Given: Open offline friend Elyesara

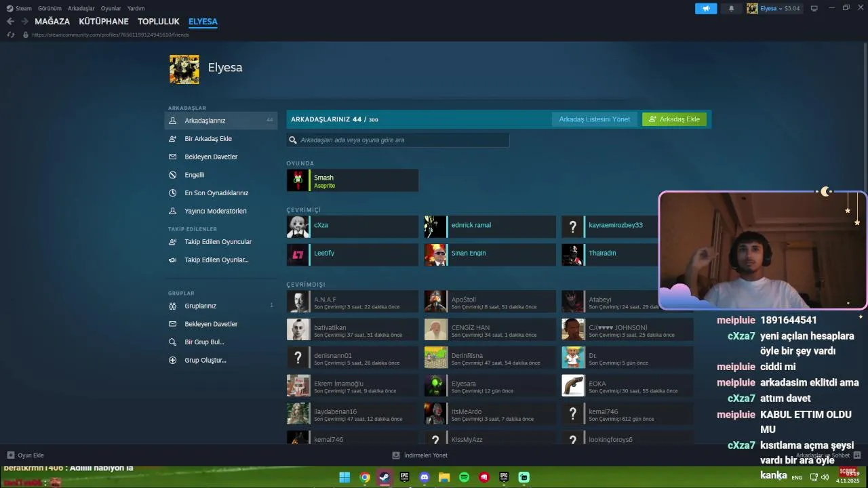Looking at the screenshot, I should click(490, 386).
